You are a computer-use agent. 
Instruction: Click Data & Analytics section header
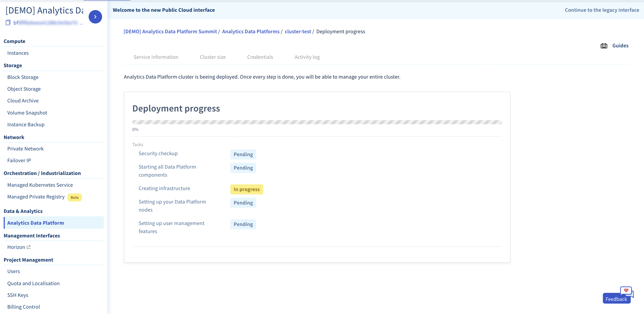(x=23, y=211)
